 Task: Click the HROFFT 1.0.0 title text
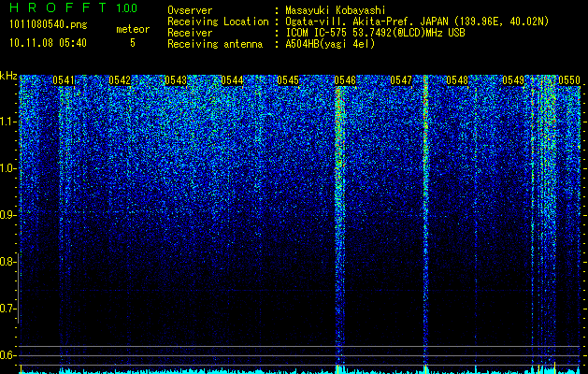pyautogui.click(x=74, y=7)
